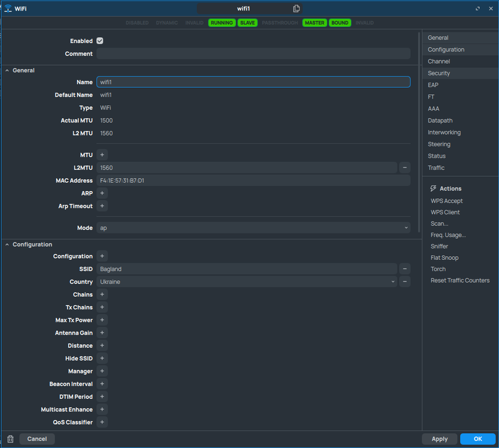Remove the SSID value with minus icon

coord(405,269)
